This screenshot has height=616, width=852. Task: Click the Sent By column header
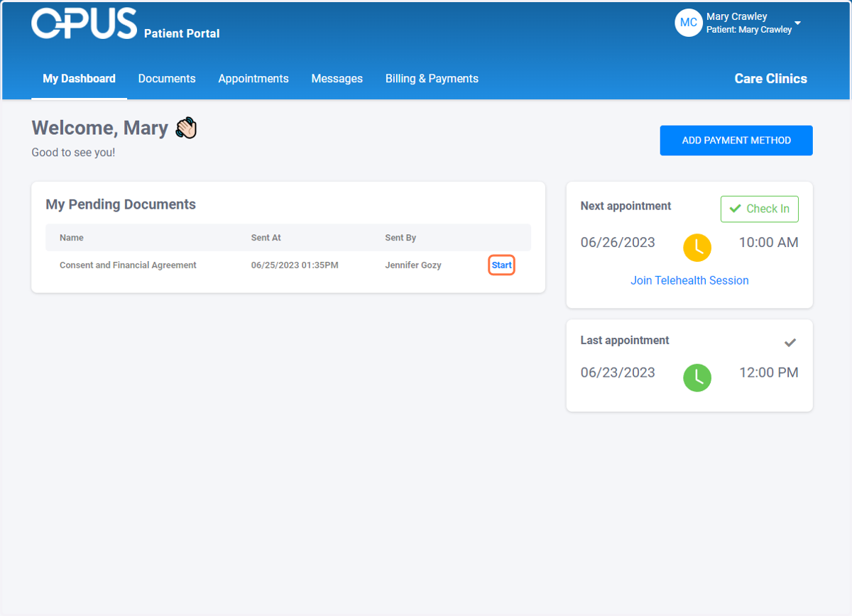[x=400, y=238]
